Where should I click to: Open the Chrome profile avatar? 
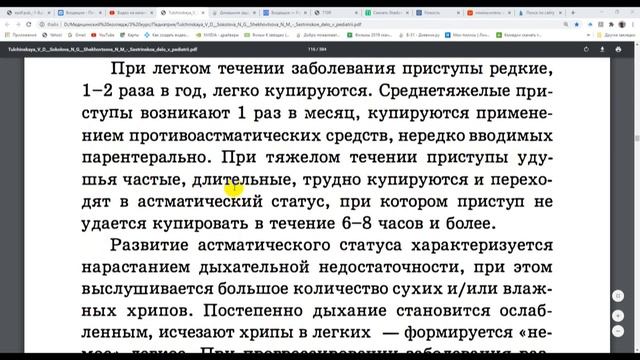pyautogui.click(x=622, y=24)
